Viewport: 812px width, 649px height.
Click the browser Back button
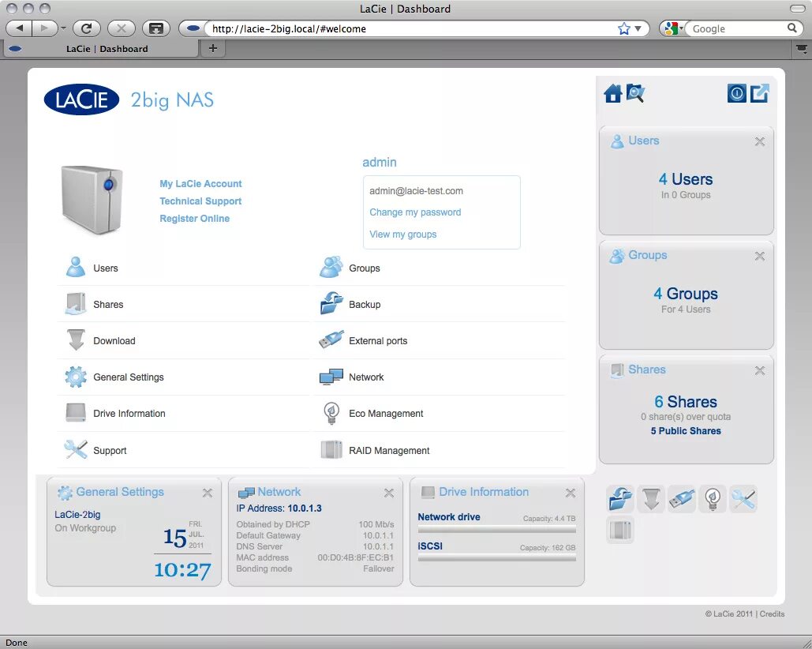click(19, 28)
